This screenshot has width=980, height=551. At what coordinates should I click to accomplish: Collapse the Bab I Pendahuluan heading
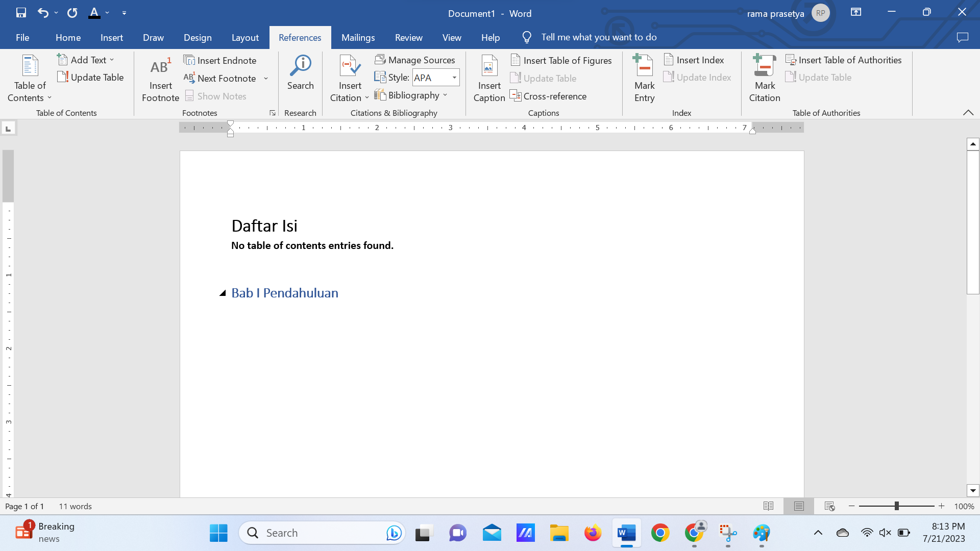[x=223, y=293]
